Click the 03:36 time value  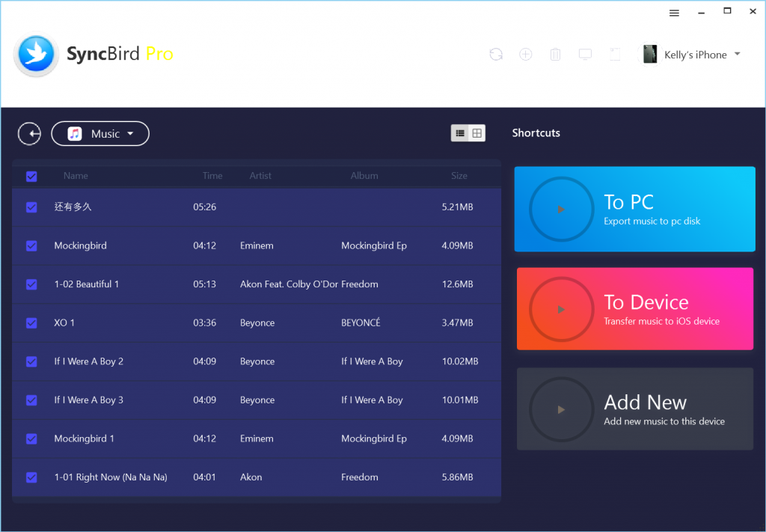click(204, 322)
